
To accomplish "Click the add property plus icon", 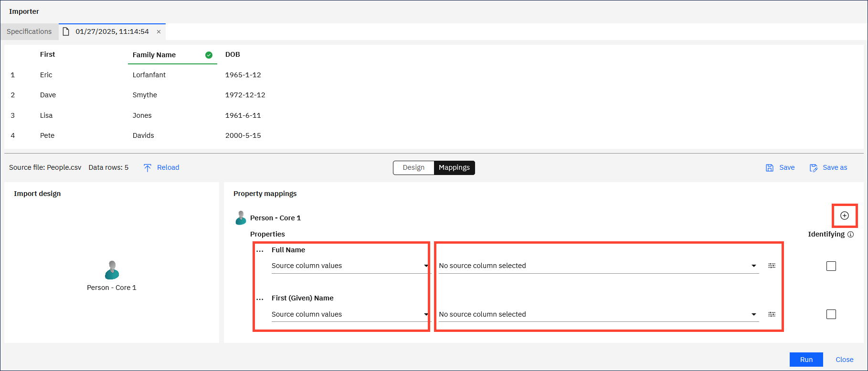I will pos(845,216).
